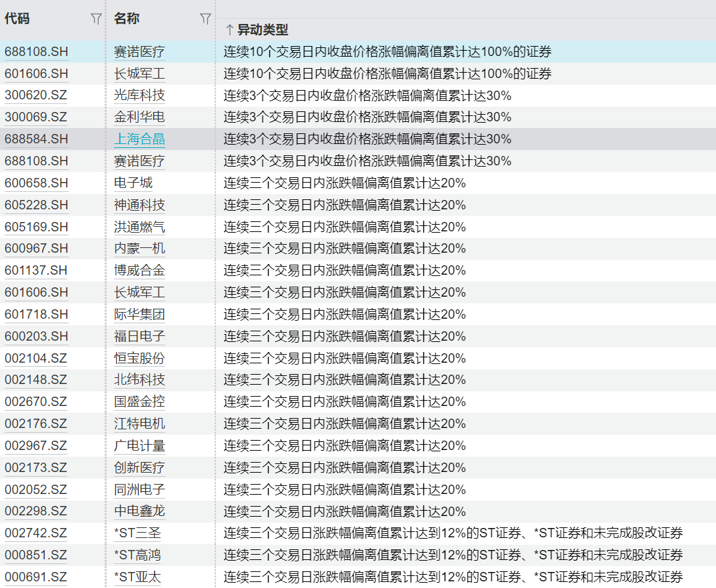
Task: Click the stock name 中电鑫龙
Action: click(139, 511)
